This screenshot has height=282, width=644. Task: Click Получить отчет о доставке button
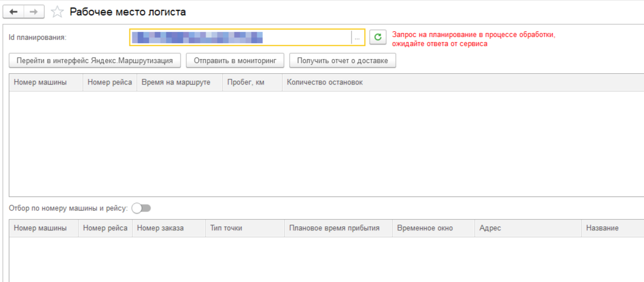coord(342,60)
